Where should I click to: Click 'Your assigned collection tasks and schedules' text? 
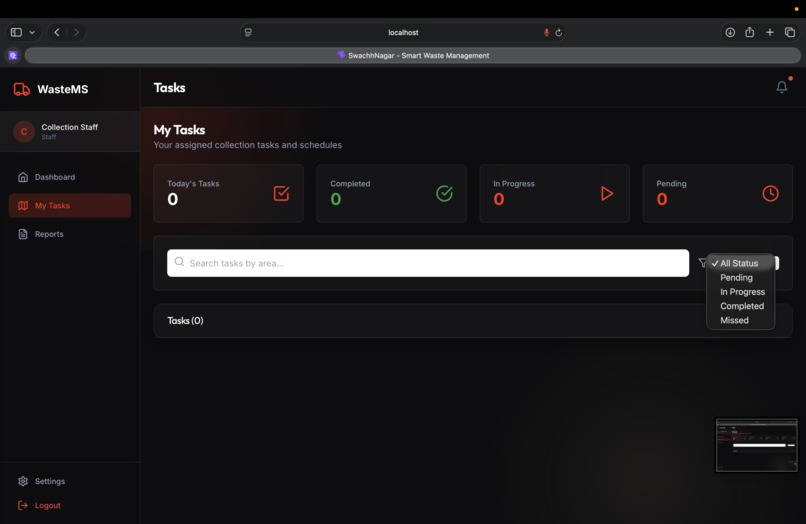coord(248,145)
